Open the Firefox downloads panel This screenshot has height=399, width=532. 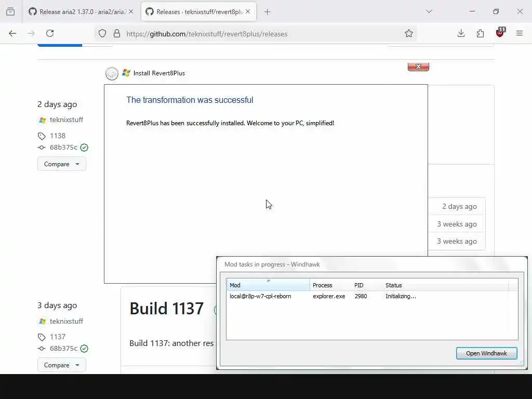(x=461, y=33)
